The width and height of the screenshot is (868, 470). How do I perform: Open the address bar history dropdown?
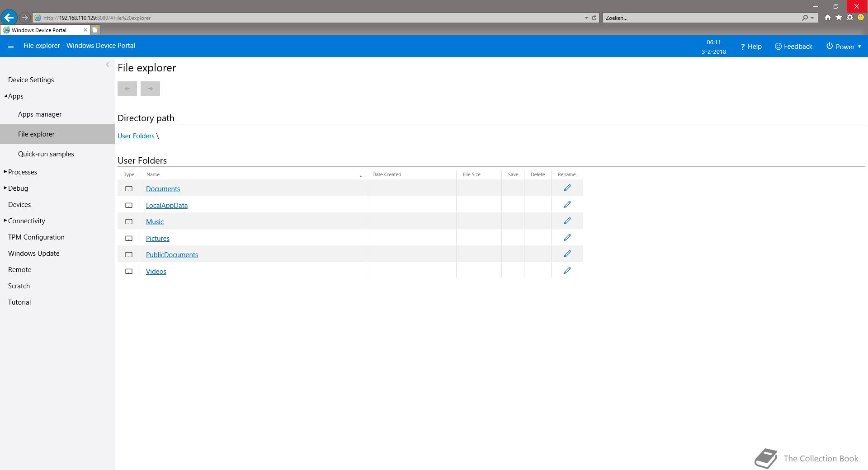(x=586, y=18)
